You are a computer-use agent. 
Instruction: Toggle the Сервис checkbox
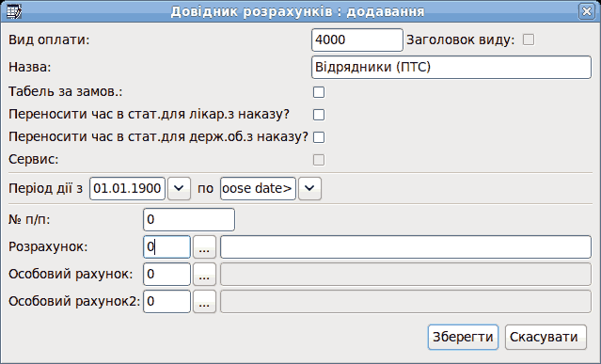tap(319, 160)
